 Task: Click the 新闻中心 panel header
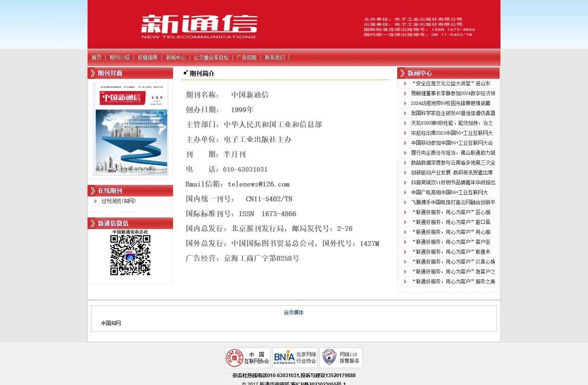pyautogui.click(x=448, y=73)
